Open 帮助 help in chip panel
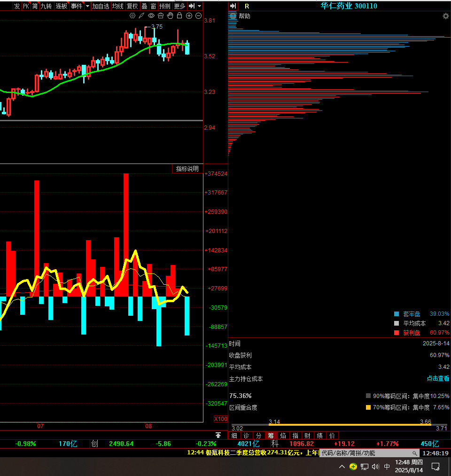The height and width of the screenshot is (476, 451). point(244,16)
